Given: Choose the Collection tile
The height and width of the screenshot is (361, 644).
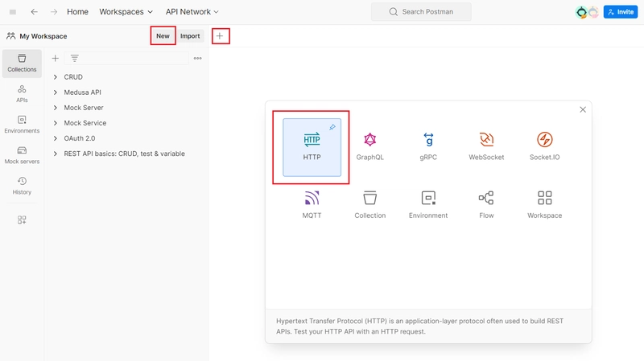Looking at the screenshot, I should (x=370, y=205).
